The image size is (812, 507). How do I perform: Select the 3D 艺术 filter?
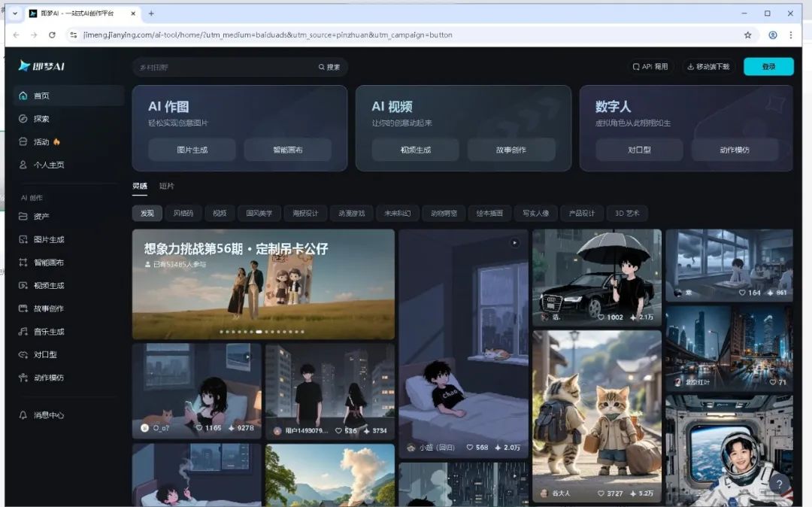pyautogui.click(x=628, y=213)
